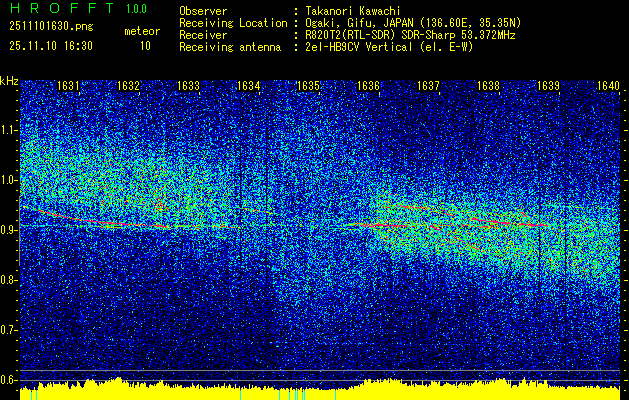Click the 1638 time marker
The height and width of the screenshot is (400, 629).
[488, 86]
